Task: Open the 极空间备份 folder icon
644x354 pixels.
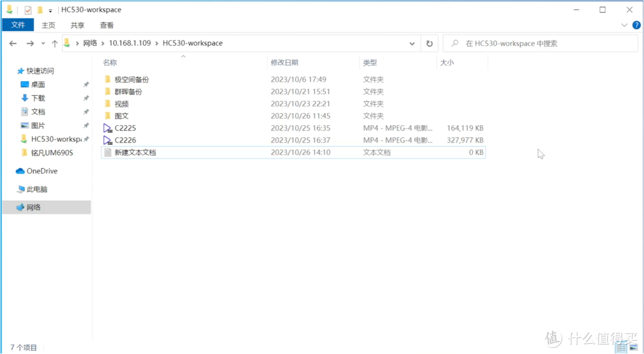Action: click(x=107, y=79)
